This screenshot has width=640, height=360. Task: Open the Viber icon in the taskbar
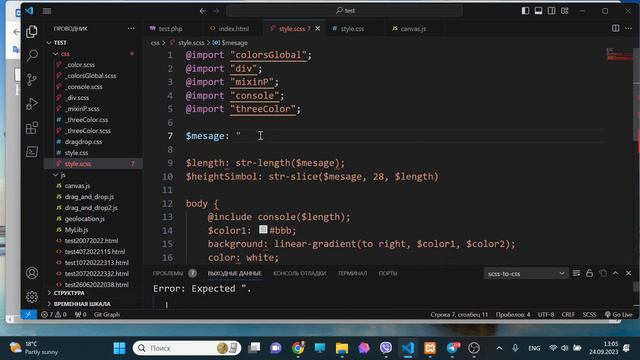[386, 348]
